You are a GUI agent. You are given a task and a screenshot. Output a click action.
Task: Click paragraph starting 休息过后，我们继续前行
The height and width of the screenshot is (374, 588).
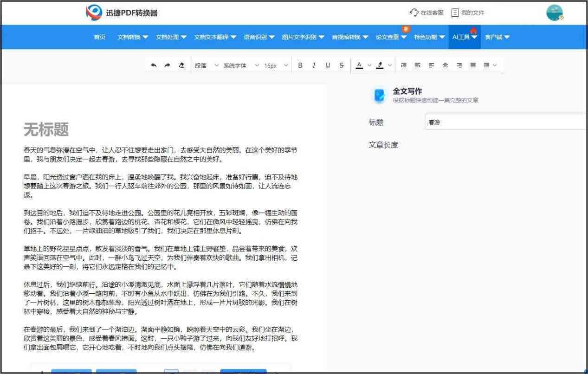click(x=161, y=298)
